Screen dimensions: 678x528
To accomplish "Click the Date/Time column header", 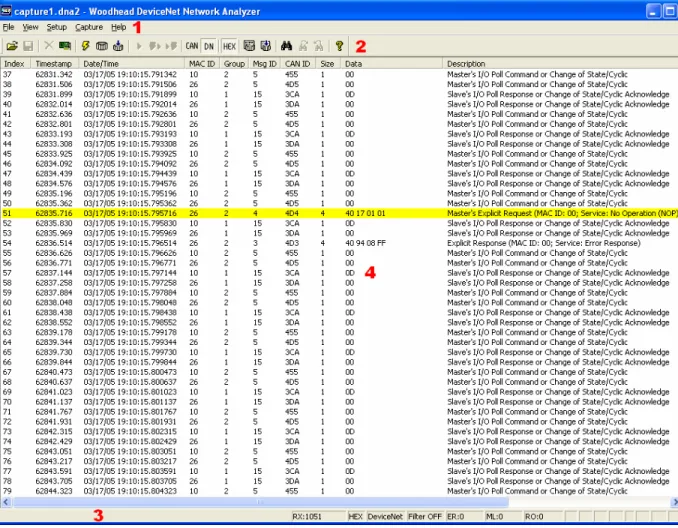I will tap(131, 64).
